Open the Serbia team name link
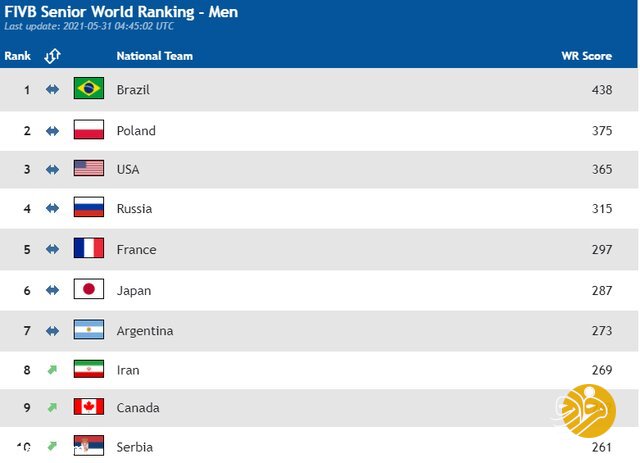 coord(135,447)
